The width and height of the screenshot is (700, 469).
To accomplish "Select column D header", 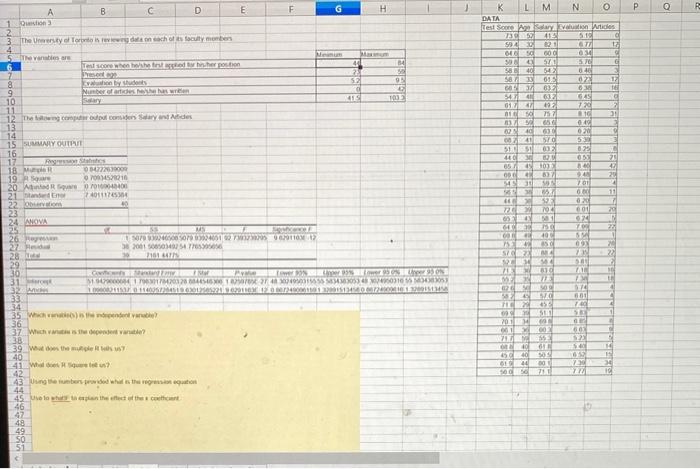I will 197,10.
